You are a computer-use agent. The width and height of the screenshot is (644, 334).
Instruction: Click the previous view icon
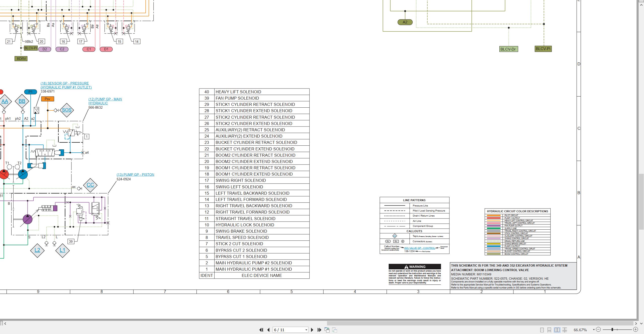pos(327,330)
